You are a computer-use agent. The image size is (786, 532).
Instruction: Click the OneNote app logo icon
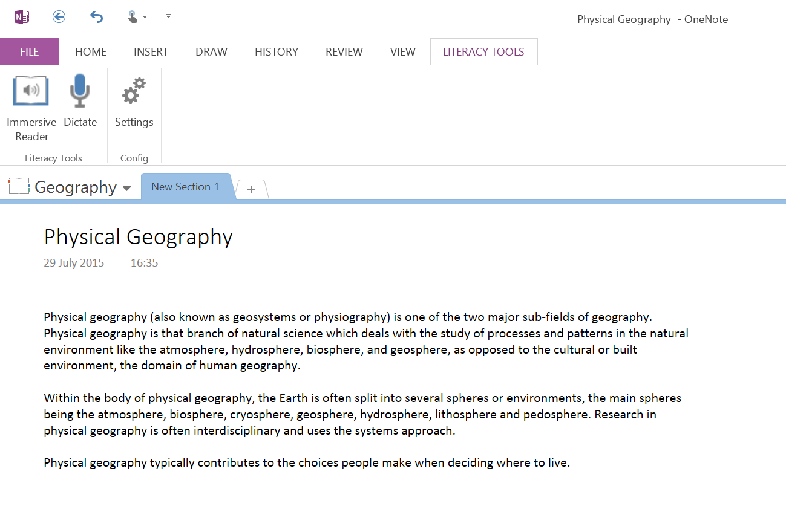(x=22, y=17)
